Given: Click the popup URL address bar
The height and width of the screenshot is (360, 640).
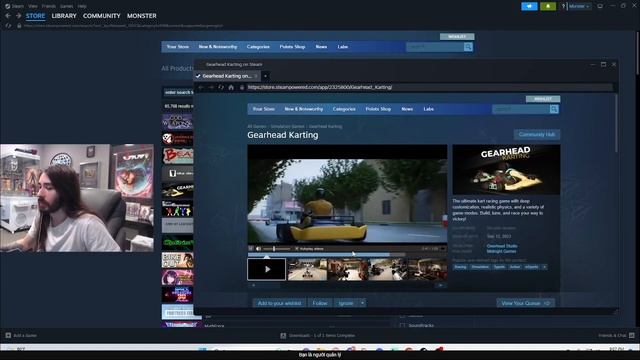Looking at the screenshot, I should coord(429,87).
